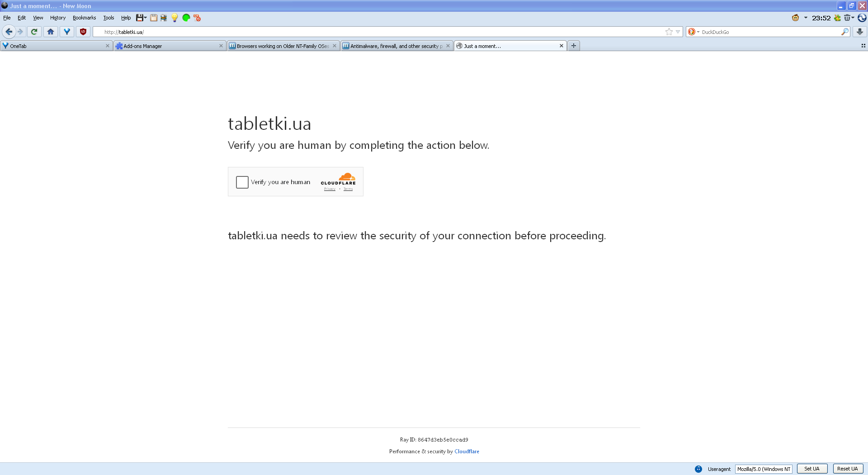Image resolution: width=868 pixels, height=475 pixels.
Task: Open the Cloudflare Privacy link
Action: (x=330, y=189)
